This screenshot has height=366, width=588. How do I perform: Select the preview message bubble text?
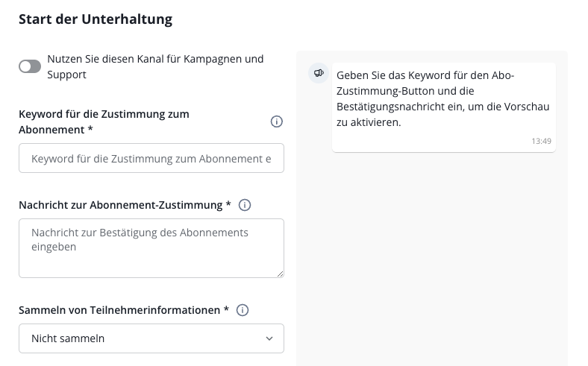442,98
